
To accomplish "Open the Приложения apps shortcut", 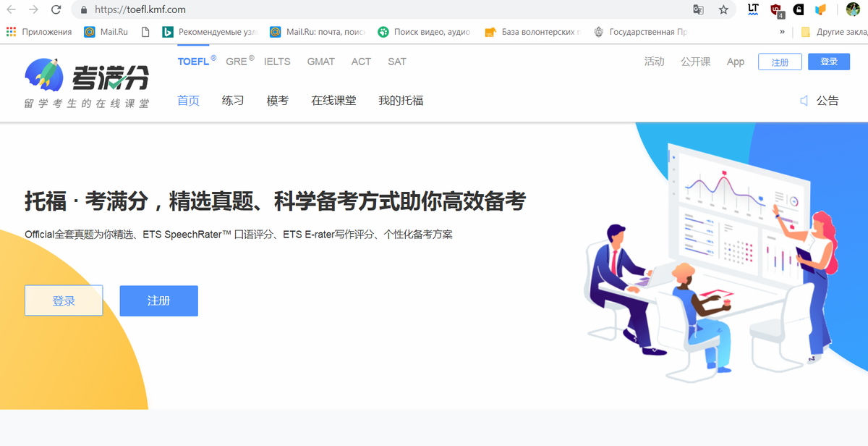I will tap(39, 32).
